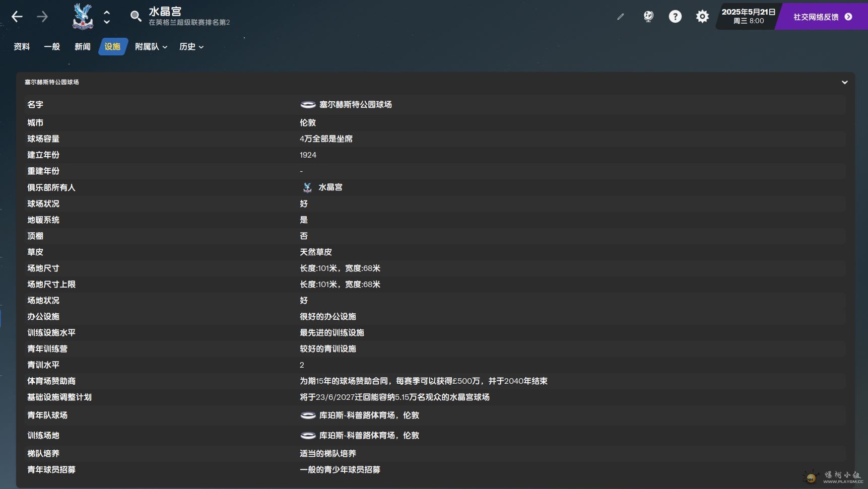Screen dimensions: 868x489
Task: Open the 新闻 tab
Action: pos(83,46)
